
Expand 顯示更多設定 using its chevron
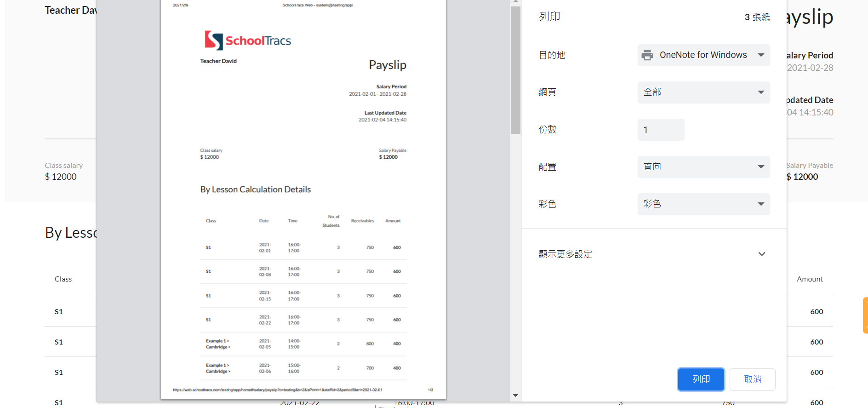[x=761, y=254]
